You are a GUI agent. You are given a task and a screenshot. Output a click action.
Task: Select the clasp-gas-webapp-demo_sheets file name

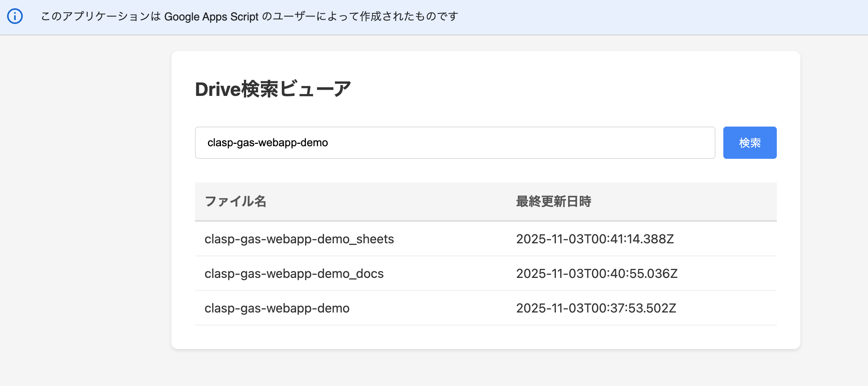pyautogui.click(x=299, y=239)
